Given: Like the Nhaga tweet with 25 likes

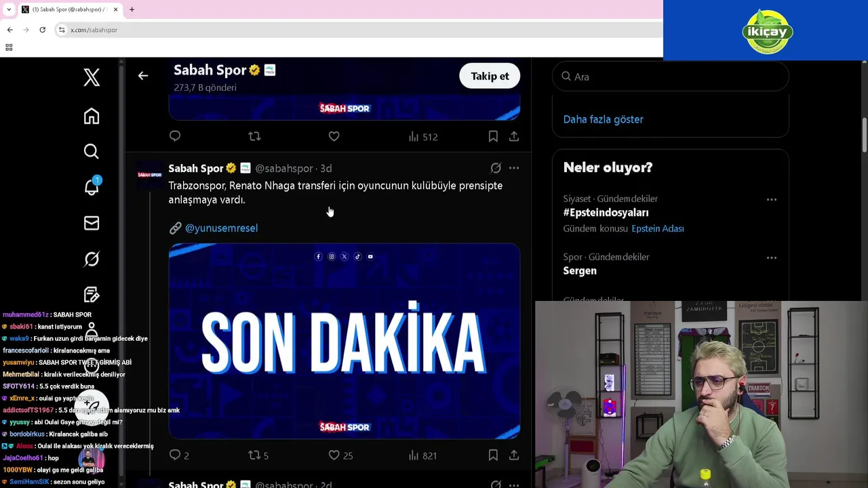Looking at the screenshot, I should click(340, 455).
